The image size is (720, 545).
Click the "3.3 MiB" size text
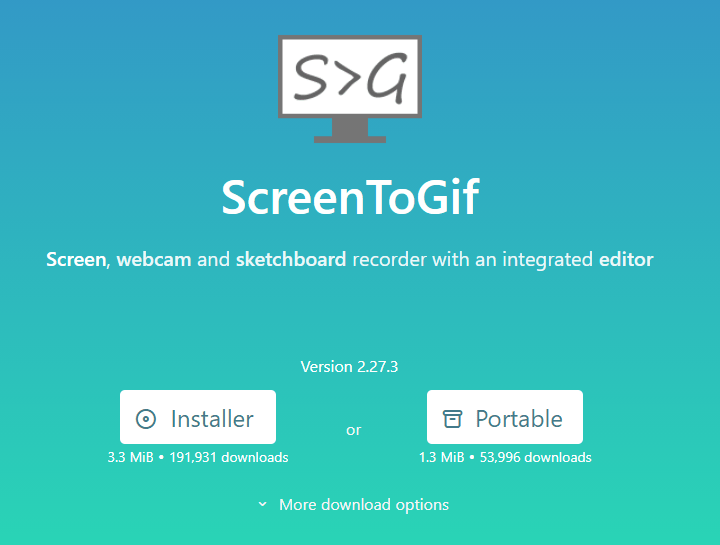(x=130, y=457)
